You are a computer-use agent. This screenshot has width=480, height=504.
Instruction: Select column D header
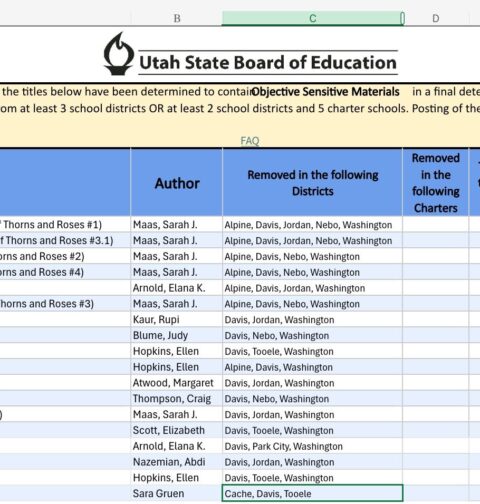tap(435, 18)
